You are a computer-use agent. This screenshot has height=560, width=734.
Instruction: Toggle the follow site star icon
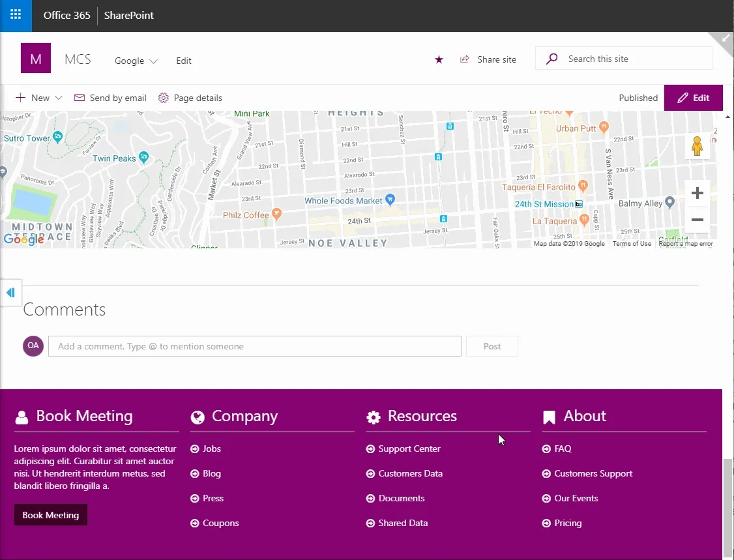(x=439, y=59)
